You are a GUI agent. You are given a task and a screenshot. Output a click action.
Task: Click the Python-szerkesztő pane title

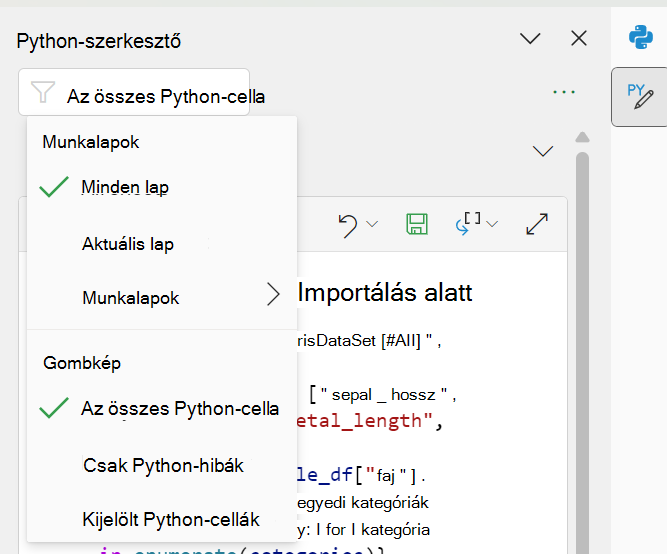tap(99, 41)
